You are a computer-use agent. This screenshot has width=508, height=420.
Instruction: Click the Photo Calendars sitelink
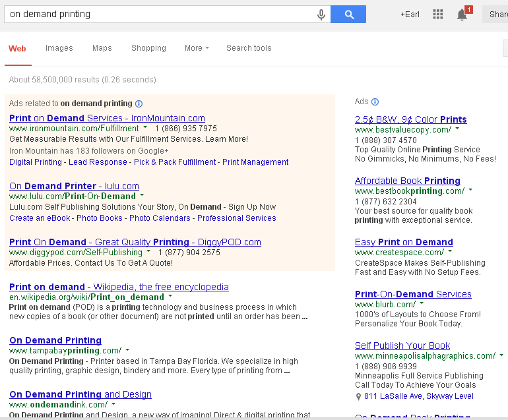tap(160, 218)
